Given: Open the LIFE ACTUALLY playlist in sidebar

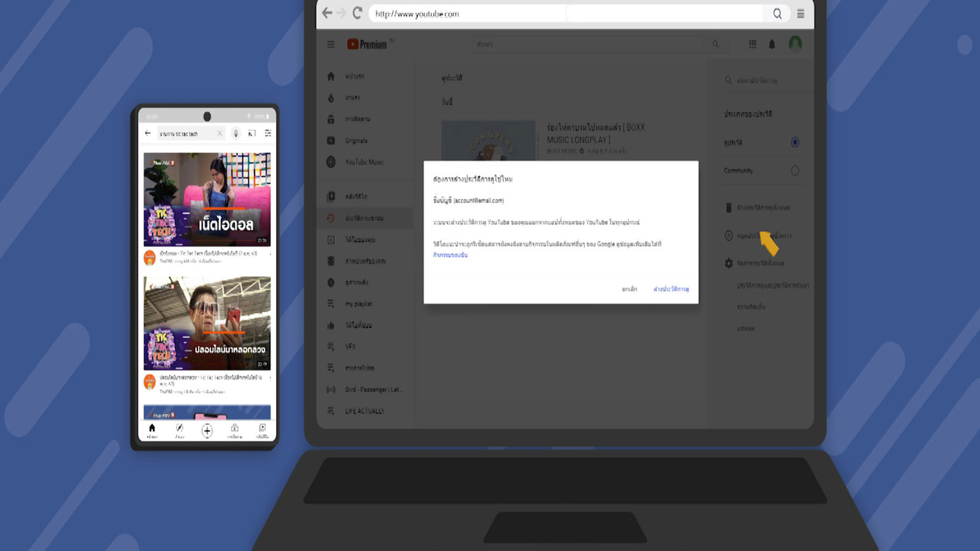Looking at the screenshot, I should click(364, 411).
